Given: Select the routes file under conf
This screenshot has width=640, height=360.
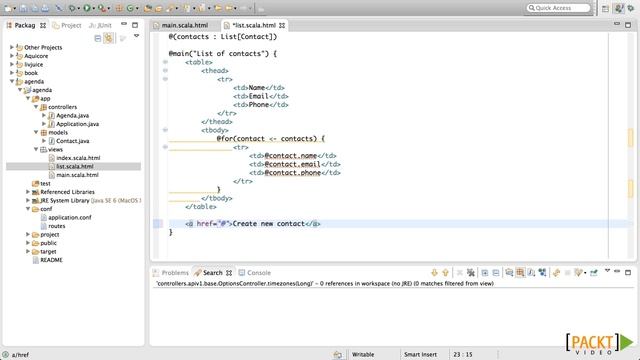Looking at the screenshot, I should 56,226.
